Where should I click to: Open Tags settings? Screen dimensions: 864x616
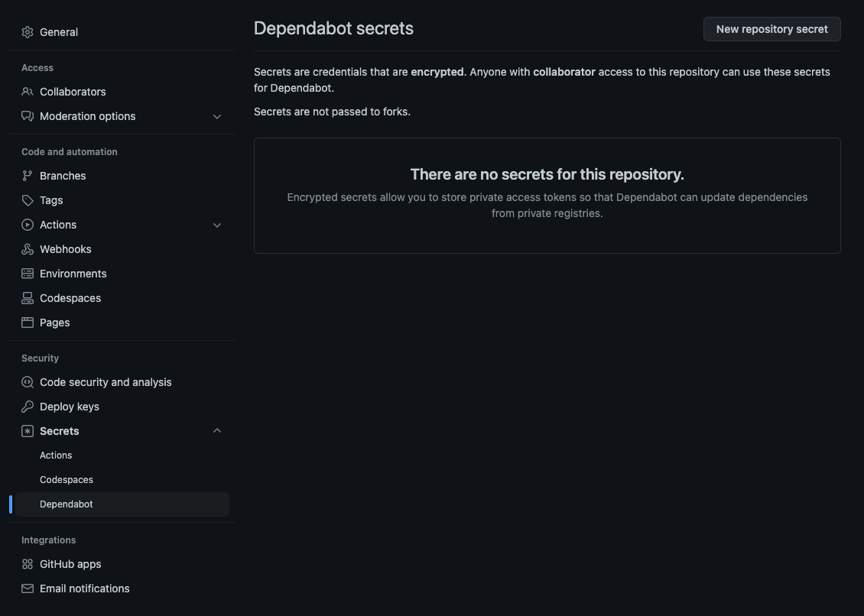click(x=122, y=200)
